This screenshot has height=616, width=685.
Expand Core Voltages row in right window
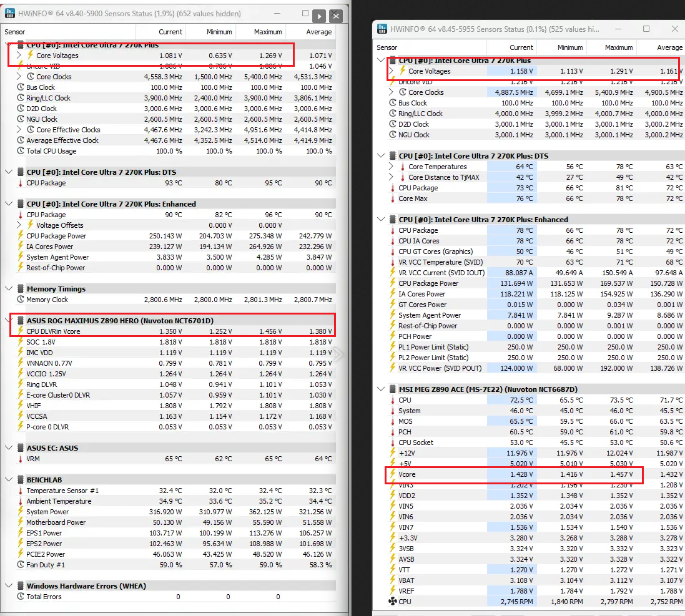pos(390,71)
